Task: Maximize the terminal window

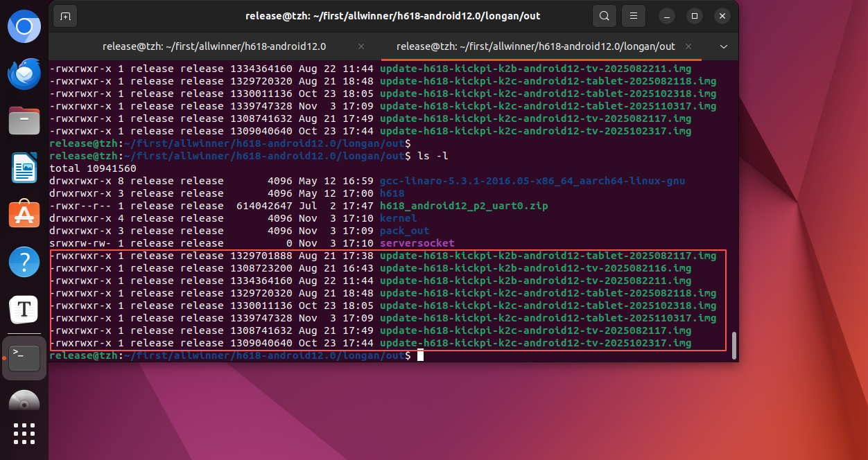Action: pos(694,16)
